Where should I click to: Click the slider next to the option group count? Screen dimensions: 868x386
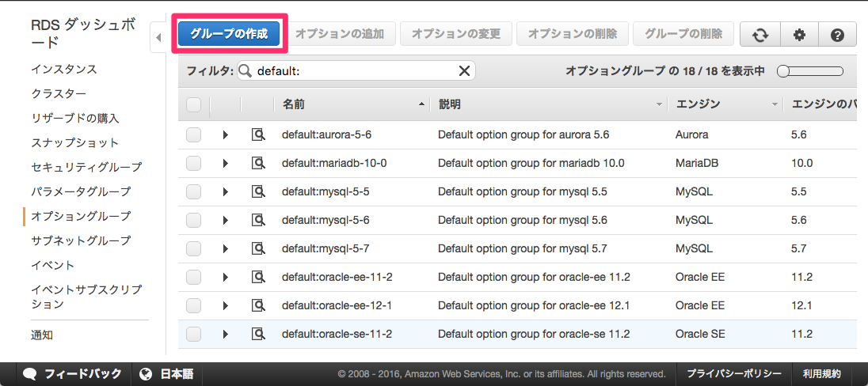point(810,70)
